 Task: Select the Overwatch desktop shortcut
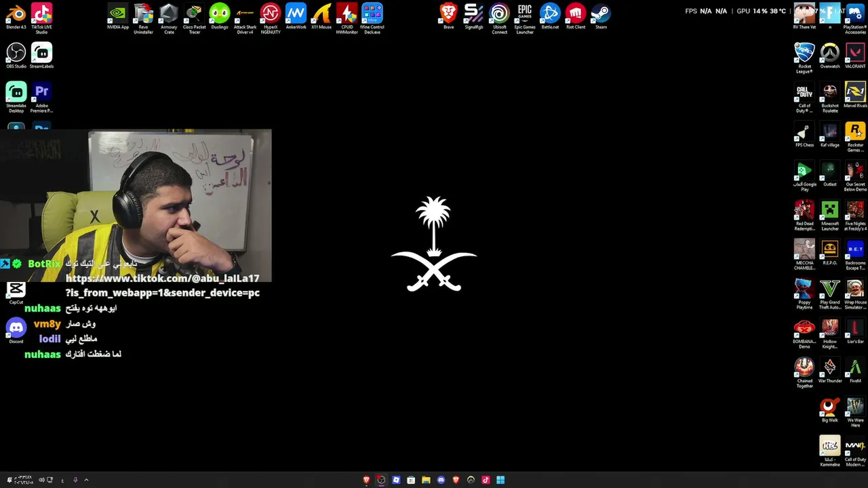[830, 56]
